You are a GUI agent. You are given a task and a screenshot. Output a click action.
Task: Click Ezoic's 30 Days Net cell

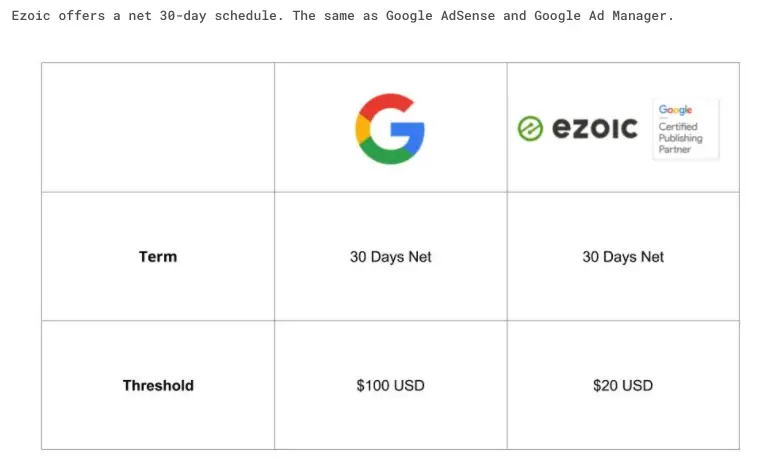[x=623, y=257]
